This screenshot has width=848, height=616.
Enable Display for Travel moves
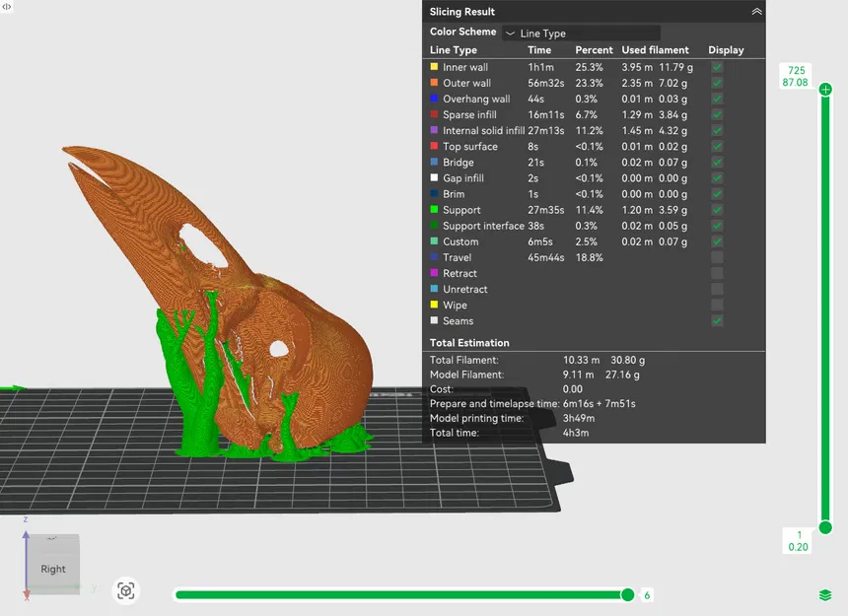tap(717, 257)
